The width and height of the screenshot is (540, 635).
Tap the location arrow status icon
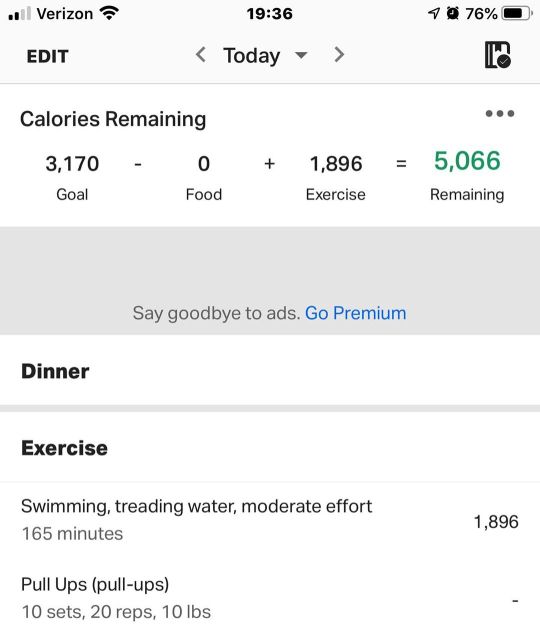434,14
